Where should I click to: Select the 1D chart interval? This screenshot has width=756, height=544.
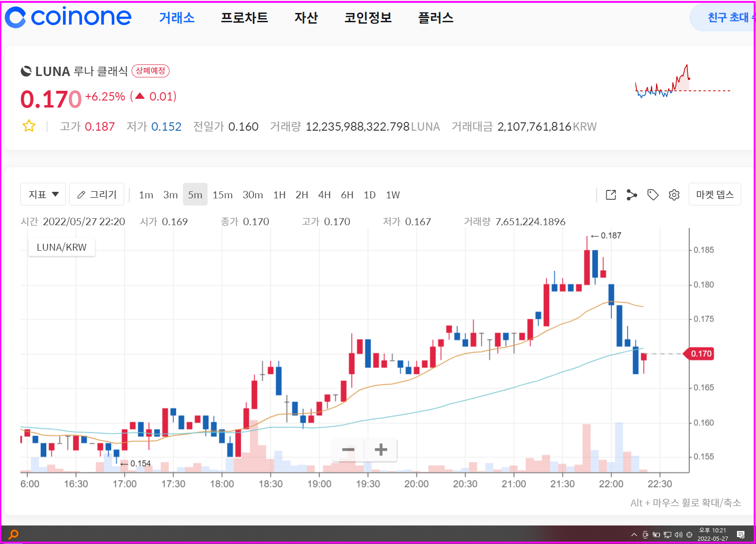[x=370, y=195]
